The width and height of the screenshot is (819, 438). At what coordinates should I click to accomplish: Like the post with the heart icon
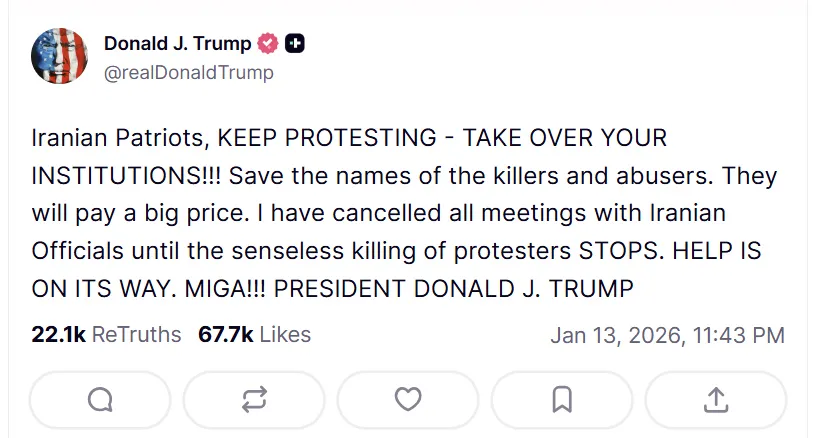pos(408,400)
